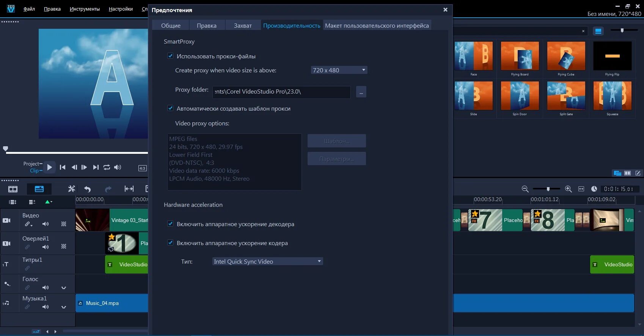Disable hardware decoder acceleration checkbox
Screen dimensions: 644x336
tap(170, 223)
